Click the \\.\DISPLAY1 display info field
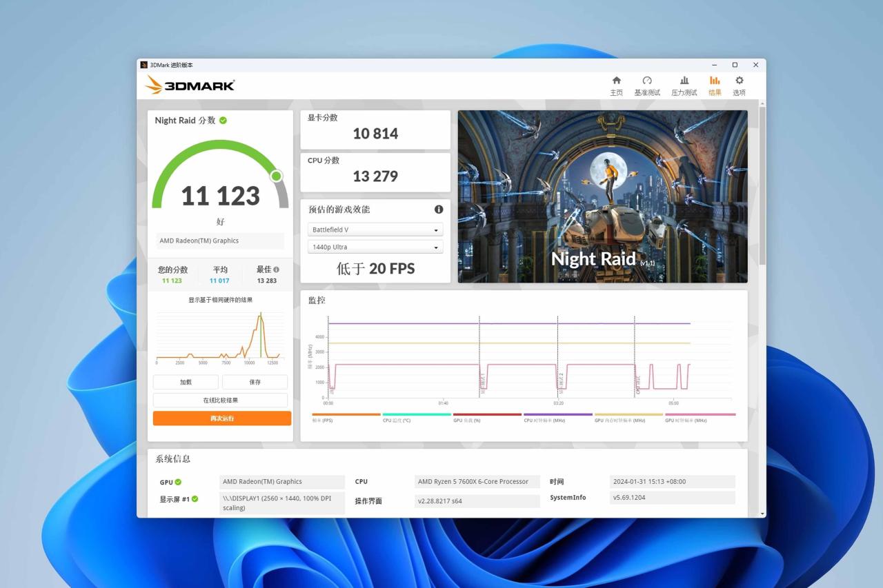883x588 pixels. tap(281, 503)
